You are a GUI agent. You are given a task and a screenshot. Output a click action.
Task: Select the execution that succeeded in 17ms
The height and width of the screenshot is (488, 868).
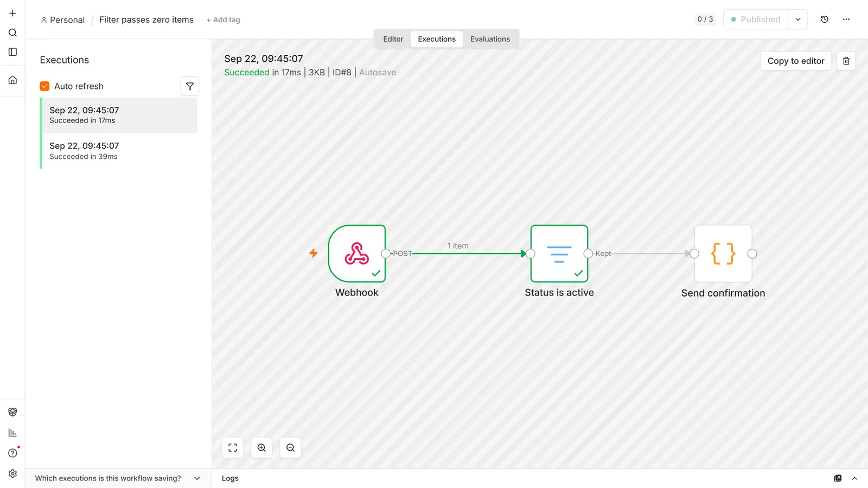(119, 115)
